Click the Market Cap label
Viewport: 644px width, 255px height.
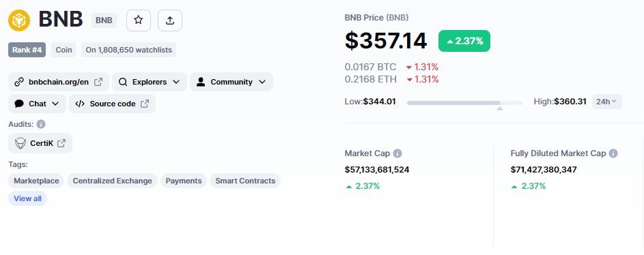coord(367,153)
